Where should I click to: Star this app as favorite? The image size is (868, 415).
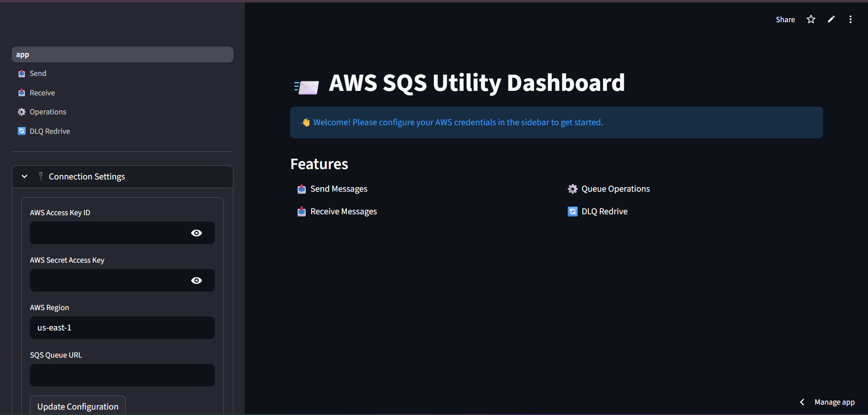click(x=811, y=19)
